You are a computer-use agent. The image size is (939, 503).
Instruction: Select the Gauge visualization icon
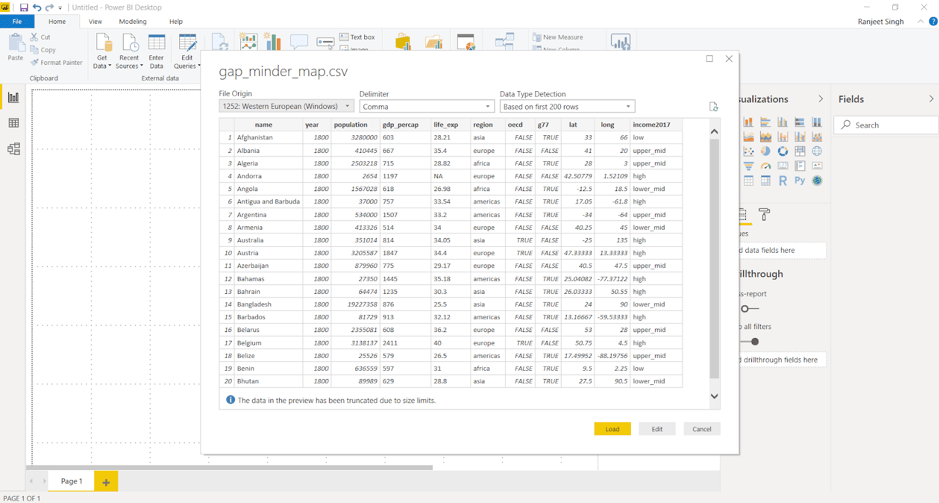[x=765, y=166]
